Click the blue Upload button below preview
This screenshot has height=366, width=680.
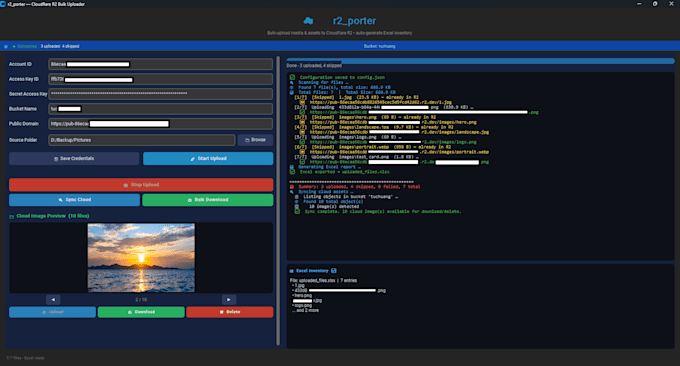(52, 312)
